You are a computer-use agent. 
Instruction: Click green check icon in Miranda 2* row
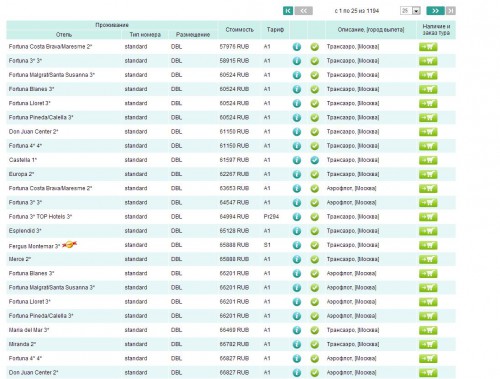[315, 344]
